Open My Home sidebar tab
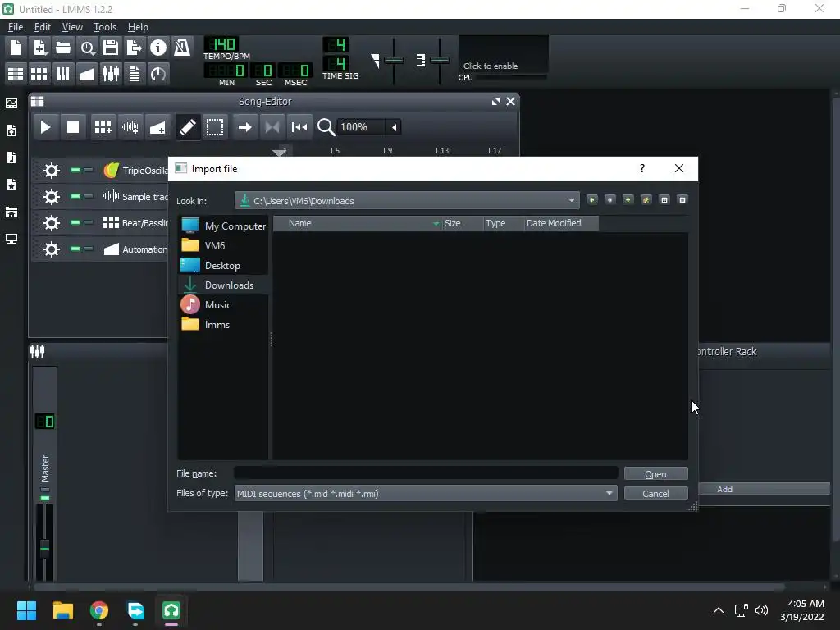Viewport: 840px width, 630px height. coord(11,212)
